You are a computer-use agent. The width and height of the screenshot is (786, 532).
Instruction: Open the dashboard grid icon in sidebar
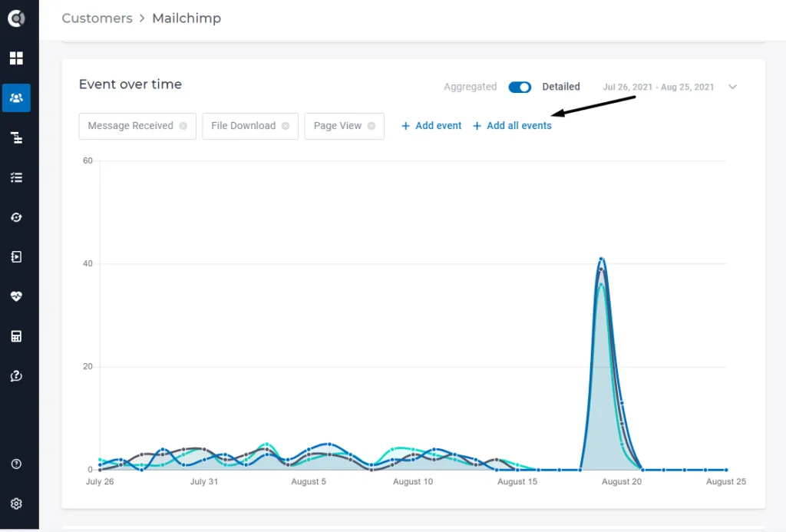(16, 58)
